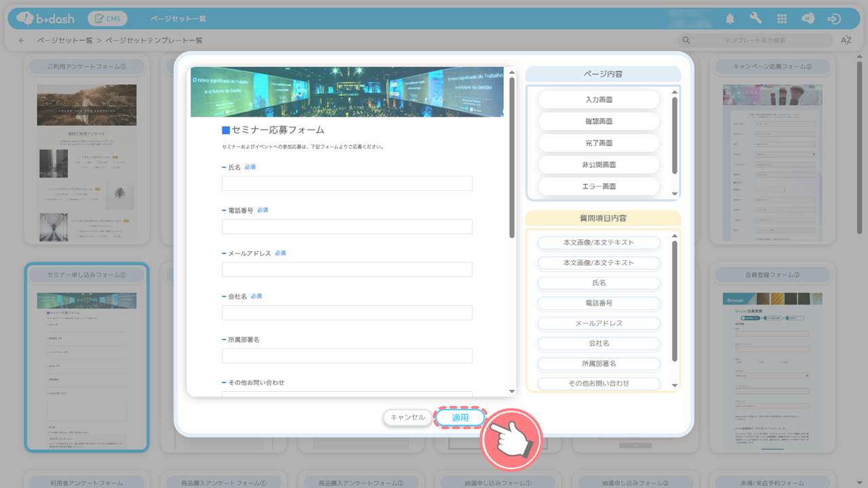The image size is (868, 488).
Task: Select エラー画面 in the ページ内容 list
Action: (x=599, y=186)
